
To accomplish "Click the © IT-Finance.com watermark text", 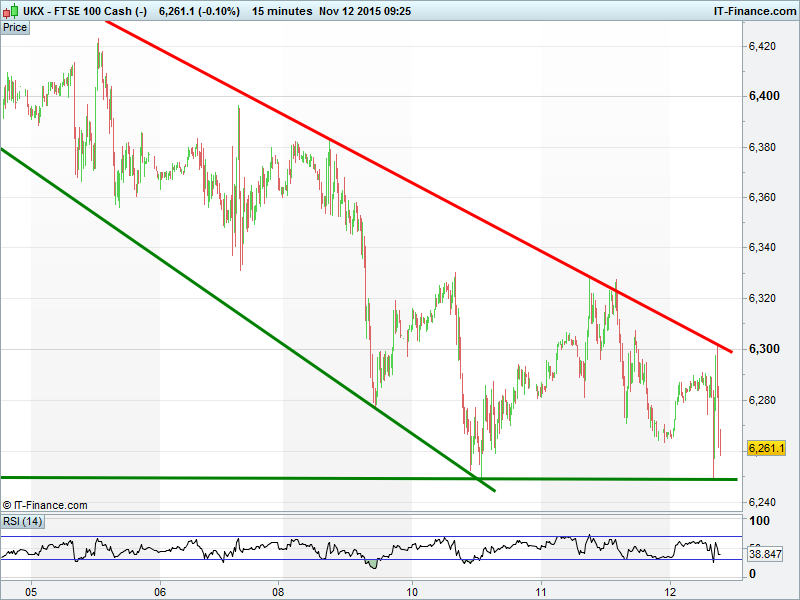I will [45, 505].
